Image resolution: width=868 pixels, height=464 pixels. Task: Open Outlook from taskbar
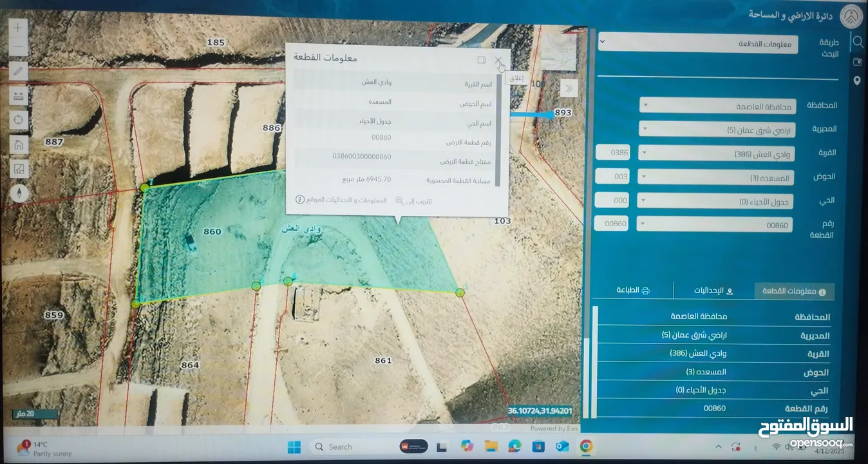[561, 446]
